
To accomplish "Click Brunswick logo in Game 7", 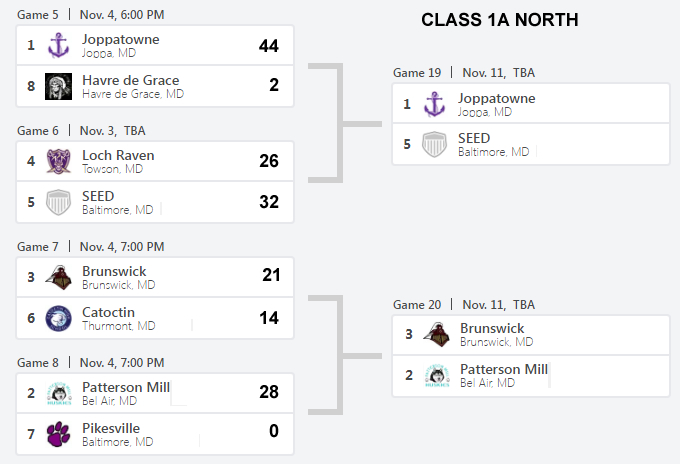I will click(58, 277).
